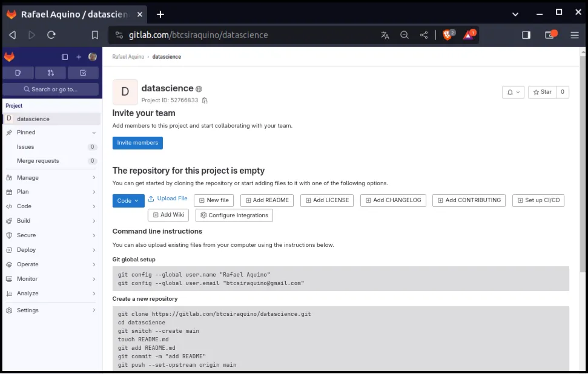Bookmark this page icon
588x374 pixels.
(x=95, y=35)
